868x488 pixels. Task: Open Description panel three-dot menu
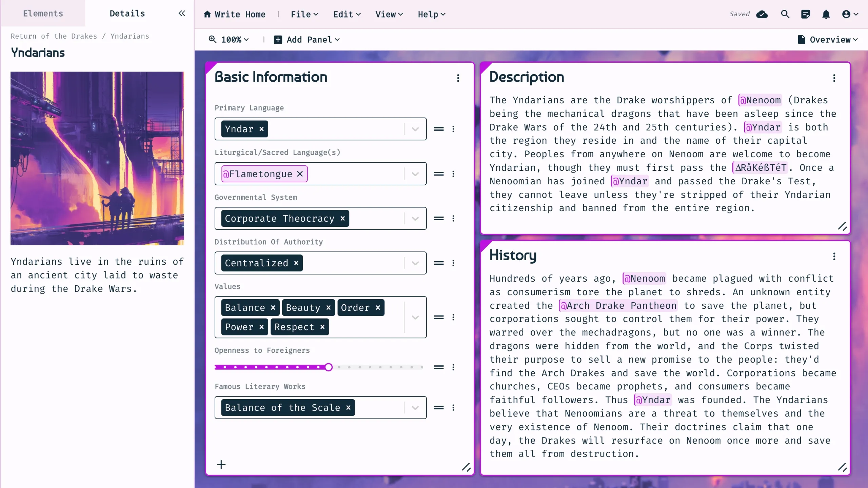[x=834, y=78]
